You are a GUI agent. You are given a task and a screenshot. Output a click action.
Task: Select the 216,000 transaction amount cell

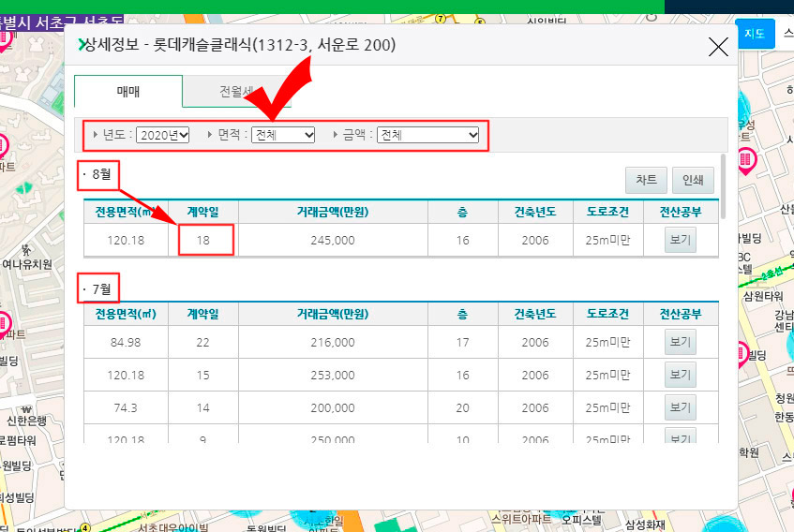coord(333,343)
